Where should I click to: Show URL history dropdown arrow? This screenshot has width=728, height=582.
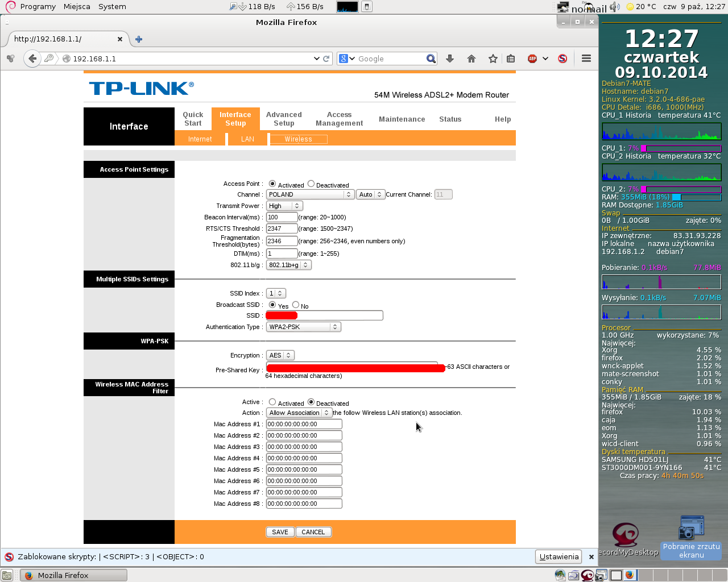(317, 59)
